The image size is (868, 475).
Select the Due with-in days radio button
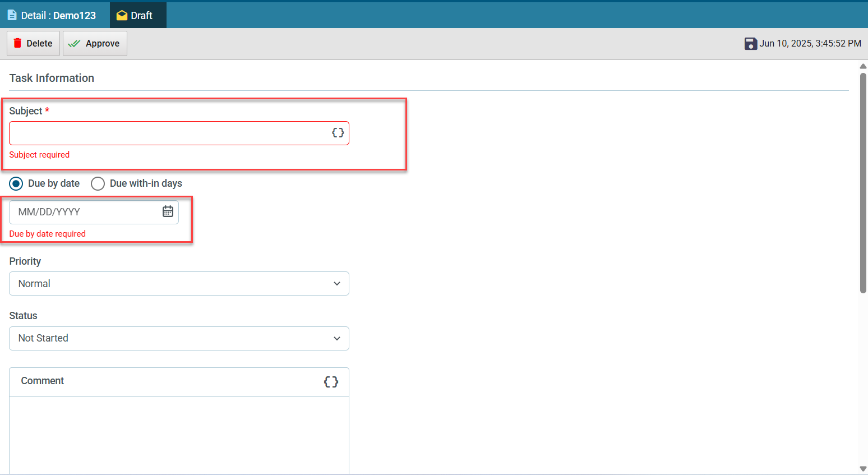[98, 183]
